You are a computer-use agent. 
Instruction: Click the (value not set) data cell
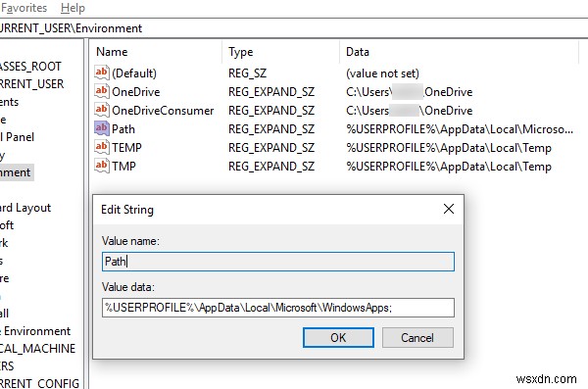[382, 73]
